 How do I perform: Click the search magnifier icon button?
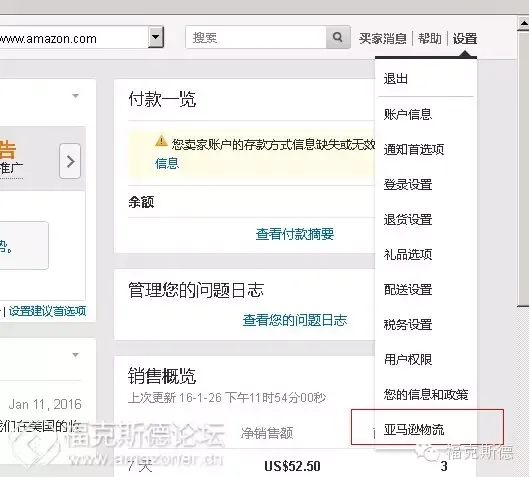(x=338, y=37)
